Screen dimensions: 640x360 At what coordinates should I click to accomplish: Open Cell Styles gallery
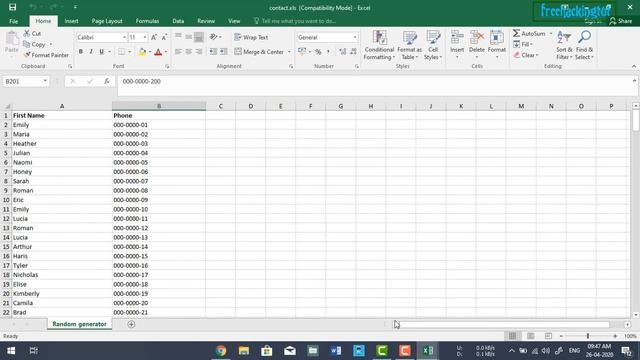pos(433,45)
